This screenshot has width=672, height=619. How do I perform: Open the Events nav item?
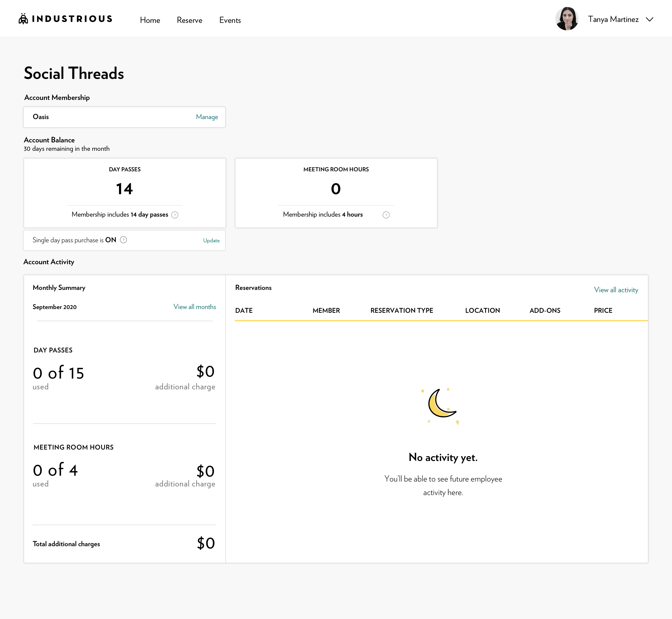click(230, 20)
